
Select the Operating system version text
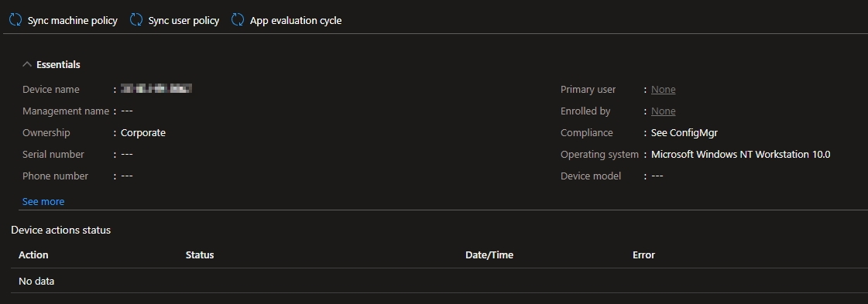(x=741, y=154)
